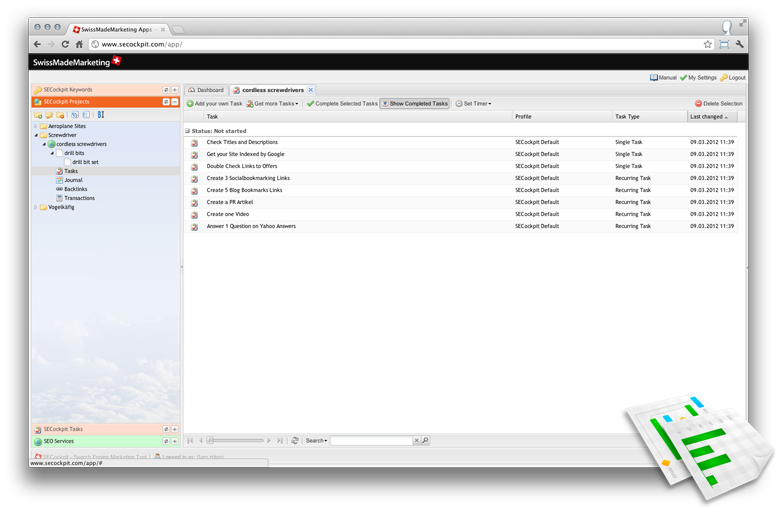777x507 pixels.
Task: Open Journal in project tree
Action: (73, 180)
